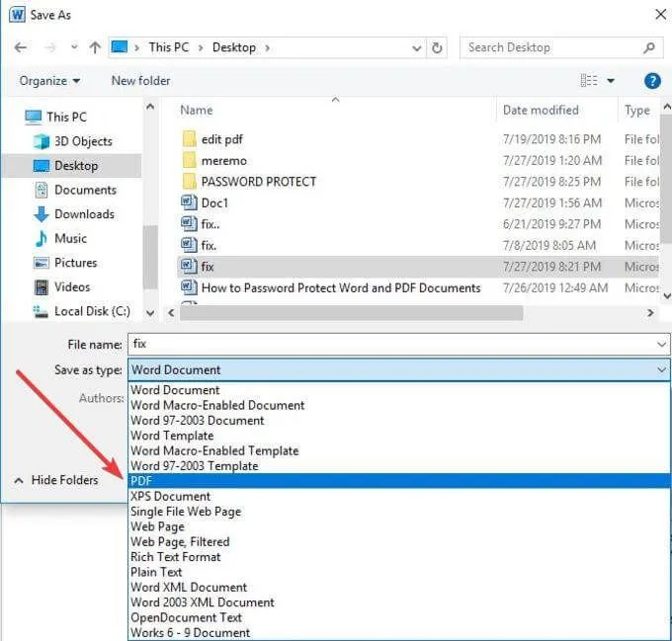Sort files by Type column
The height and width of the screenshot is (641, 672).
(x=636, y=111)
